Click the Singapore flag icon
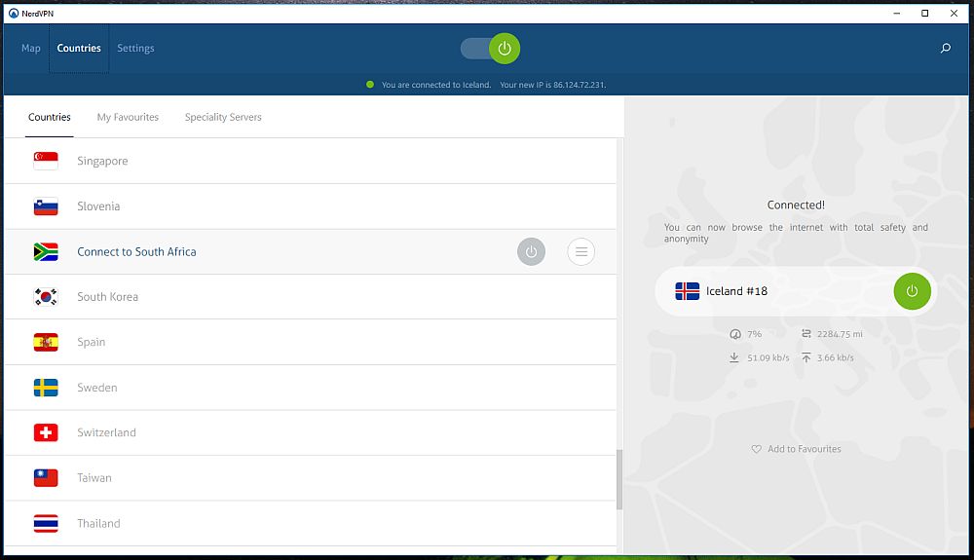This screenshot has width=974, height=560. (46, 161)
